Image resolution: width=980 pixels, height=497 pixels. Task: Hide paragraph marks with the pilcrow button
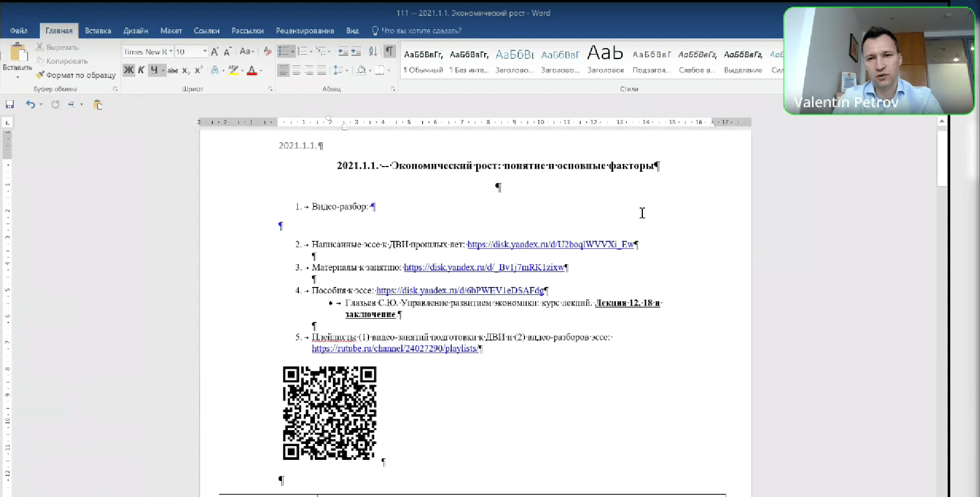point(390,51)
